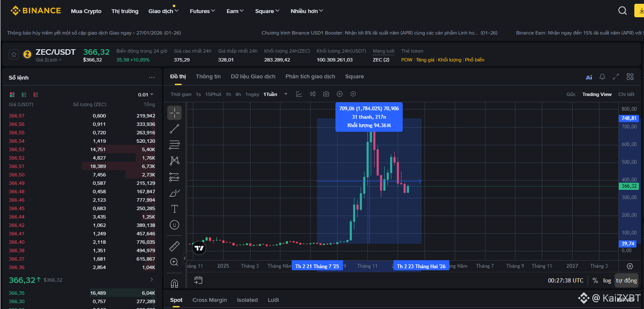Open the go-to-date calendar icon
Image resolution: width=644 pixels, height=309 pixels.
click(198, 280)
